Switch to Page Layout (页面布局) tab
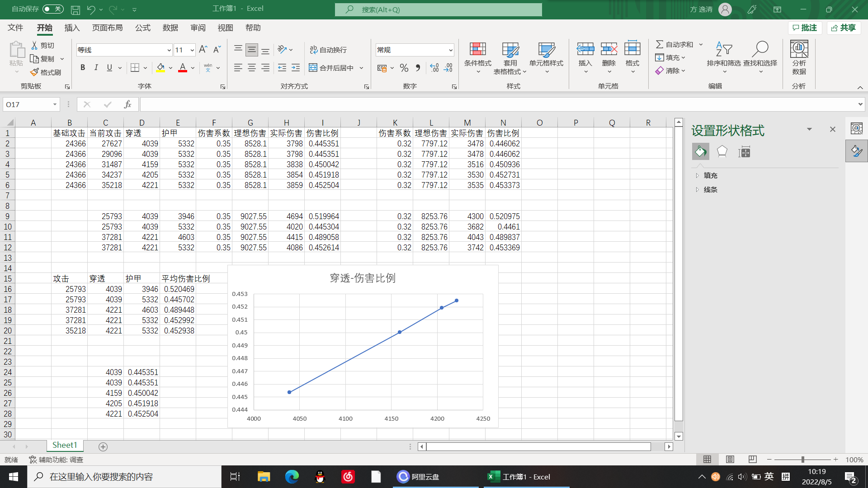Viewport: 868px width, 488px height. (107, 28)
